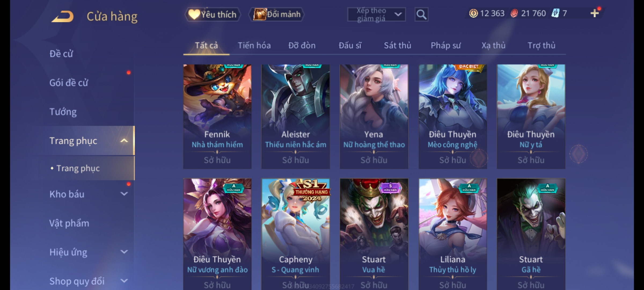
Task: Switch to the Tiến hóa tab
Action: pyautogui.click(x=254, y=45)
